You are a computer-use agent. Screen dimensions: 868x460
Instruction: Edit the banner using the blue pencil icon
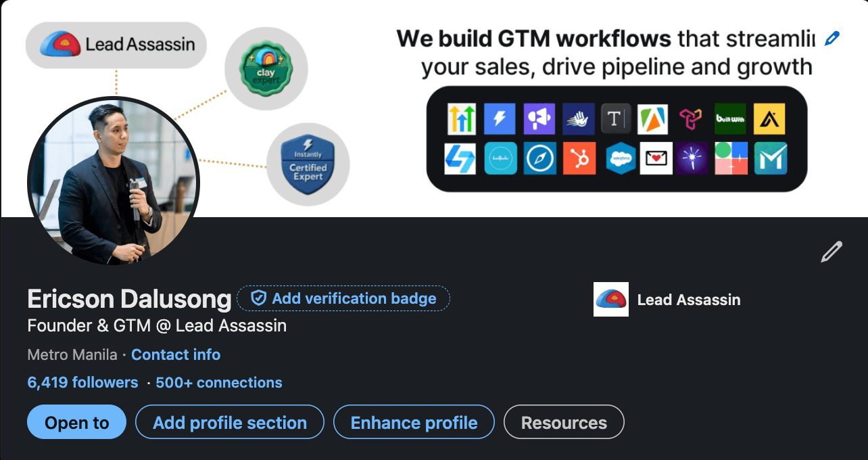(x=832, y=39)
